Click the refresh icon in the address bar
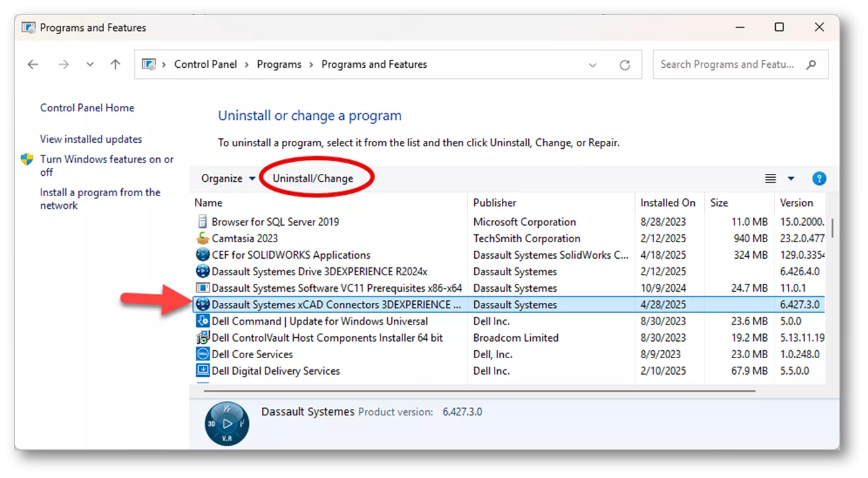 click(x=624, y=65)
